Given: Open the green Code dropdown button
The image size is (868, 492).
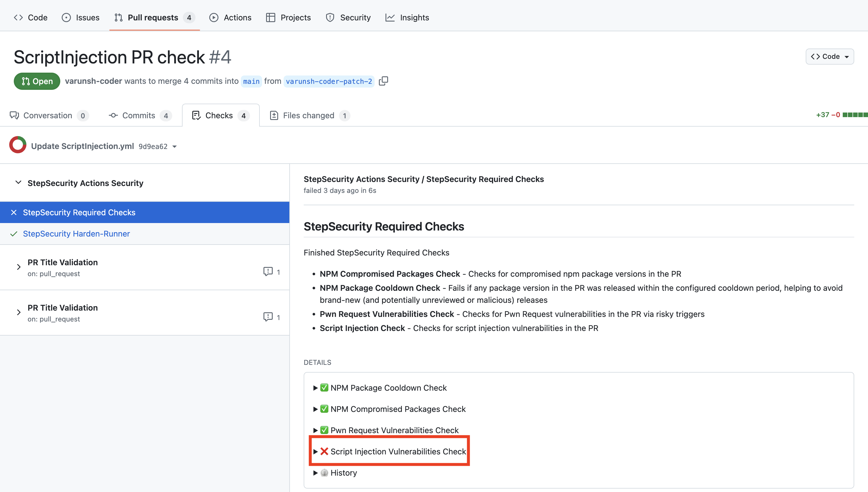Looking at the screenshot, I should [x=830, y=57].
